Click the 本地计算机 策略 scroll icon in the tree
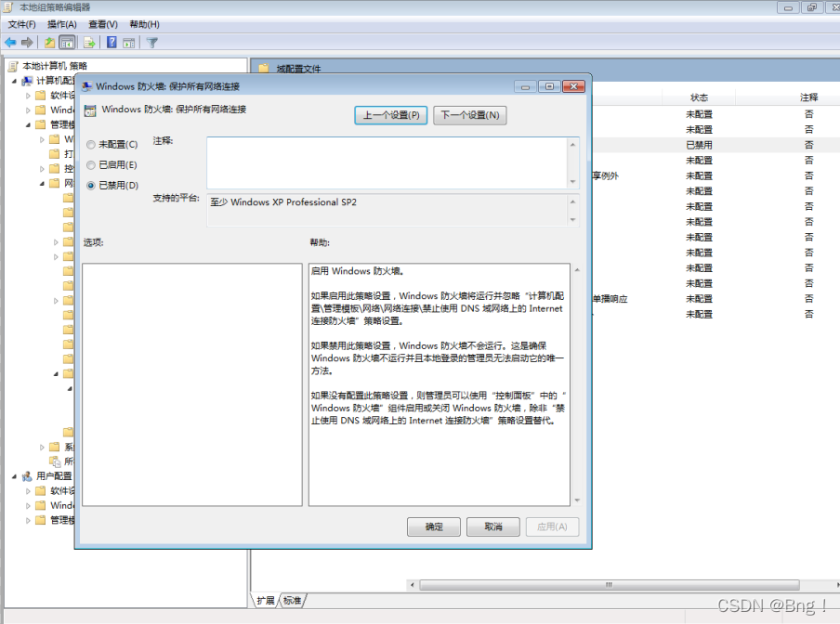The height and width of the screenshot is (624, 840). (13, 66)
